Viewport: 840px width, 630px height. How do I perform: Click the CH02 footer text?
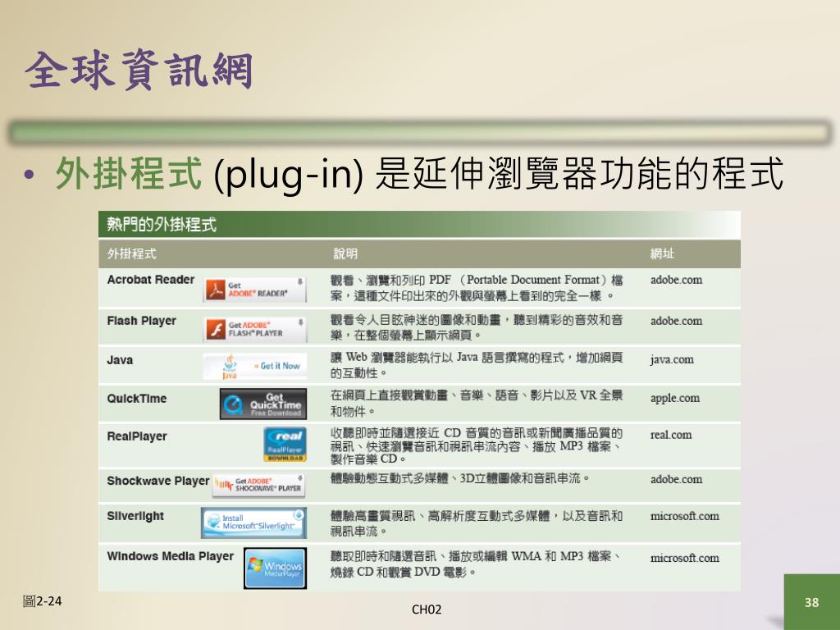pyautogui.click(x=427, y=609)
